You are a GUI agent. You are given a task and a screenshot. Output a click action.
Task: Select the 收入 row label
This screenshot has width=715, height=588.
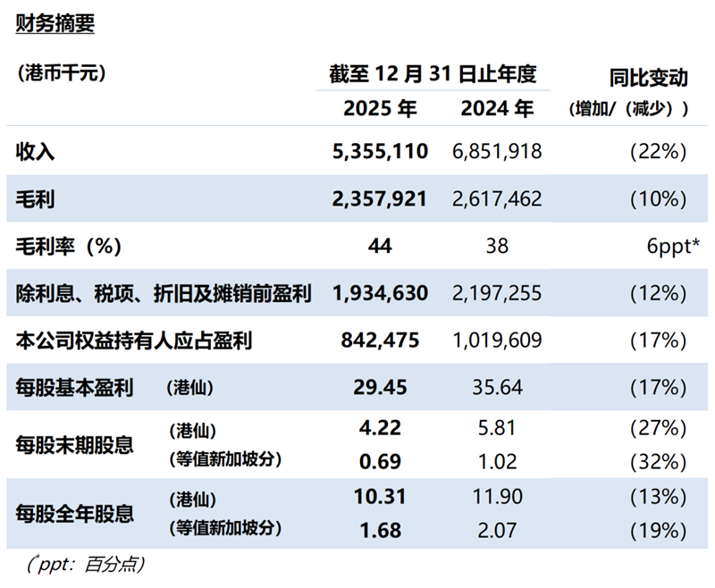[x=36, y=152]
